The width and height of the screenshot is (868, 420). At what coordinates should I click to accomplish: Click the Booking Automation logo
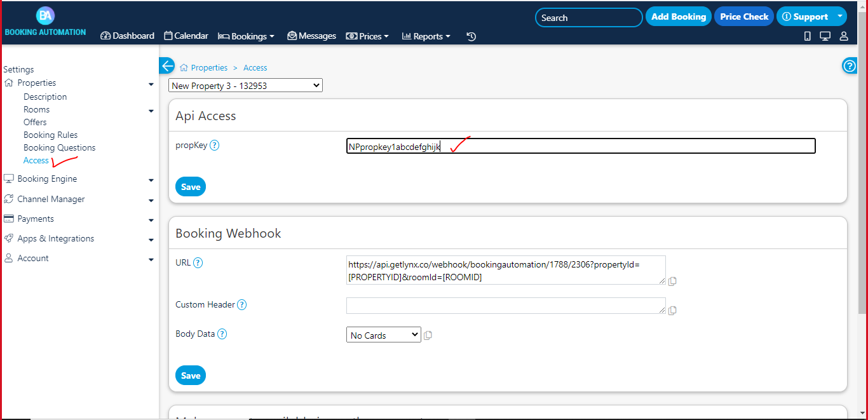[45, 21]
